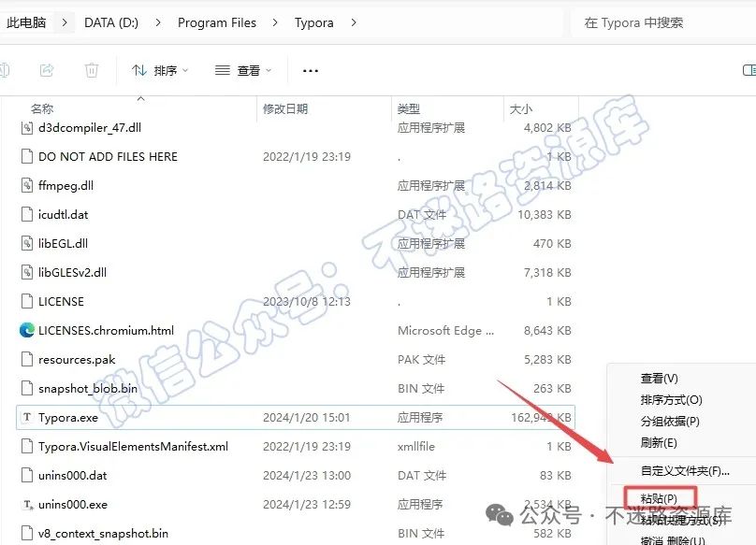Expand chevron after 此电脑 in address bar

click(65, 22)
